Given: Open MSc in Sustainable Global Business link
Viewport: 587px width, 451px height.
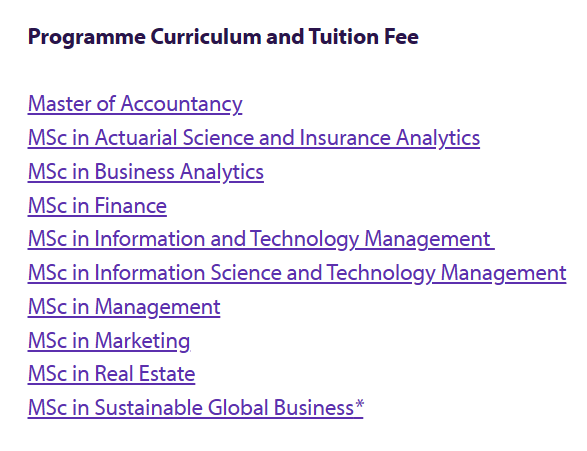Looking at the screenshot, I should coord(196,408).
